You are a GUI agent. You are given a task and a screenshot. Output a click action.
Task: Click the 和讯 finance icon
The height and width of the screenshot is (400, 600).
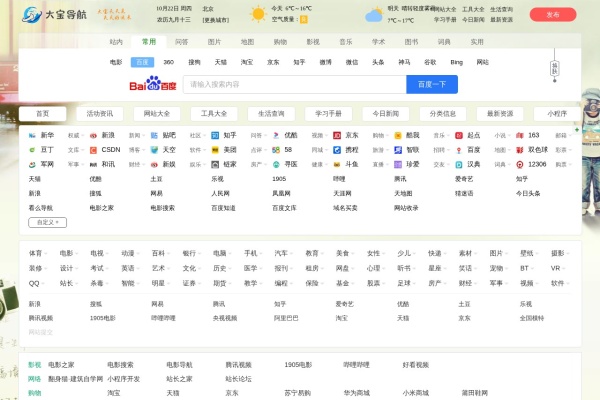(93, 165)
